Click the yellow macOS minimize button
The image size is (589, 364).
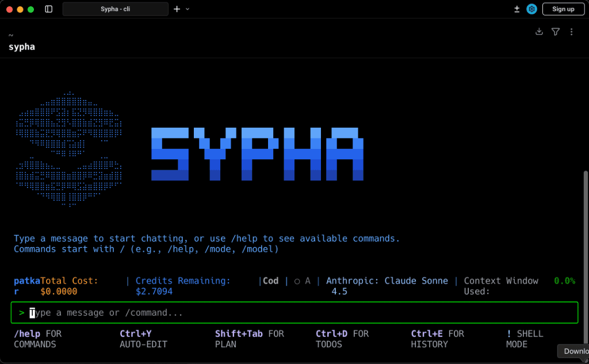click(x=20, y=9)
